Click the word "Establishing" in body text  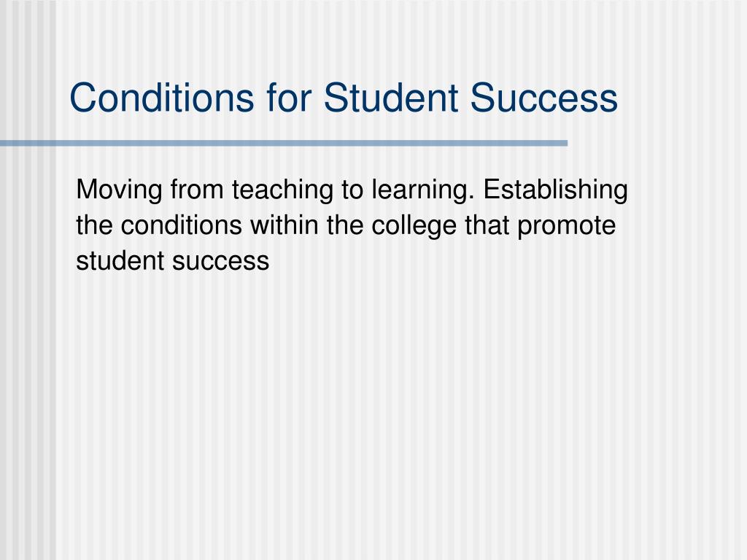click(x=555, y=190)
